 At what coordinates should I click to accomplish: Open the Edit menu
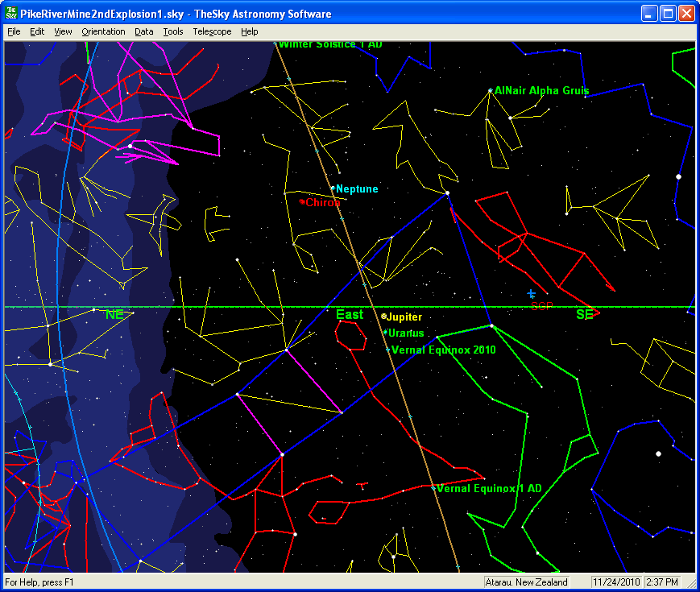(x=37, y=31)
